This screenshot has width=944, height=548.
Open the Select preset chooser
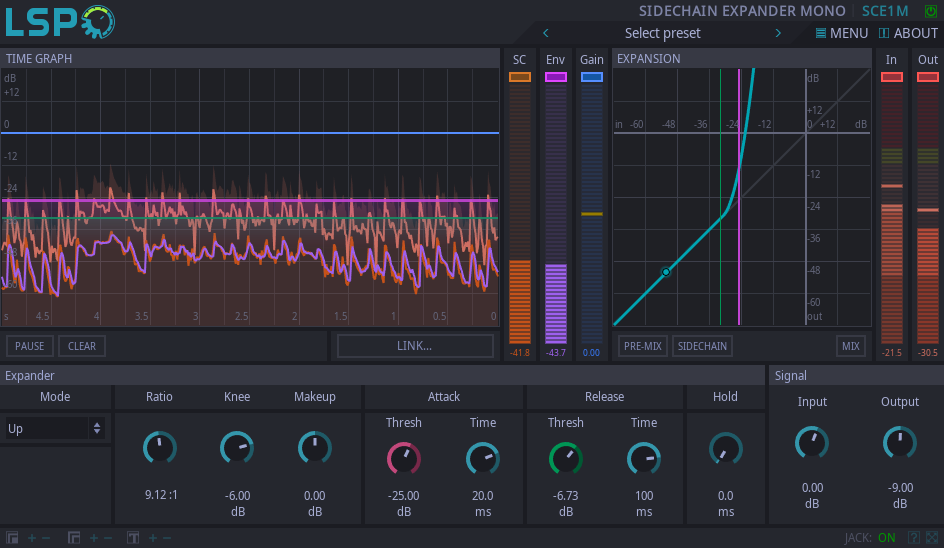pos(662,33)
